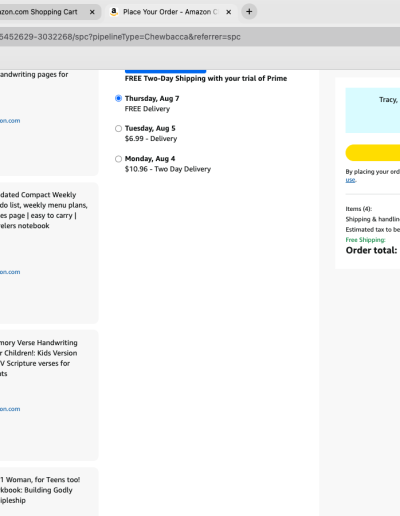400x516 pixels.
Task: Open a new browser tab
Action: coord(249,12)
